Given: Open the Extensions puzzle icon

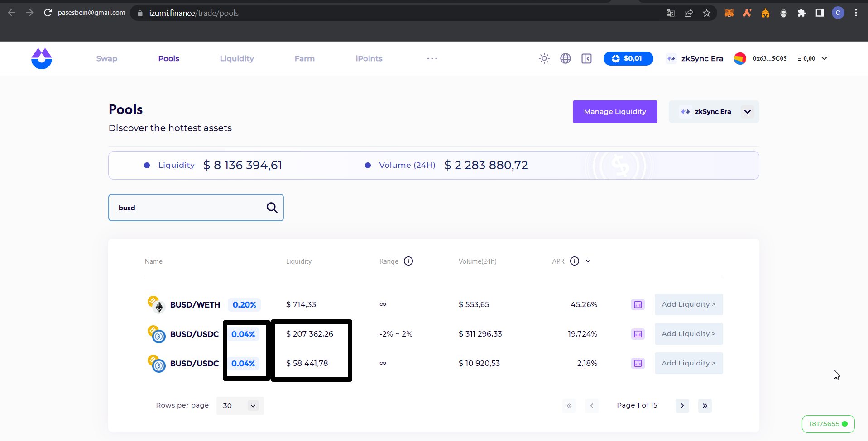Looking at the screenshot, I should pyautogui.click(x=801, y=13).
